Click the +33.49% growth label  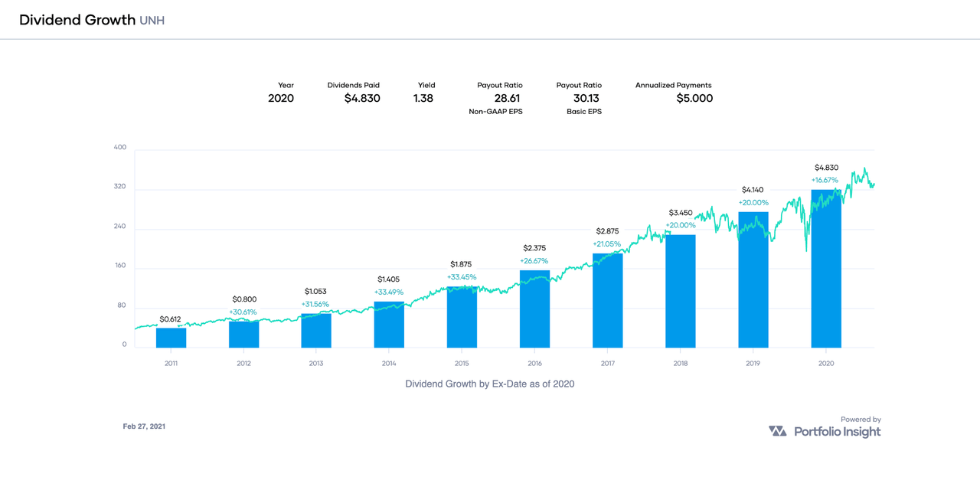(x=389, y=292)
